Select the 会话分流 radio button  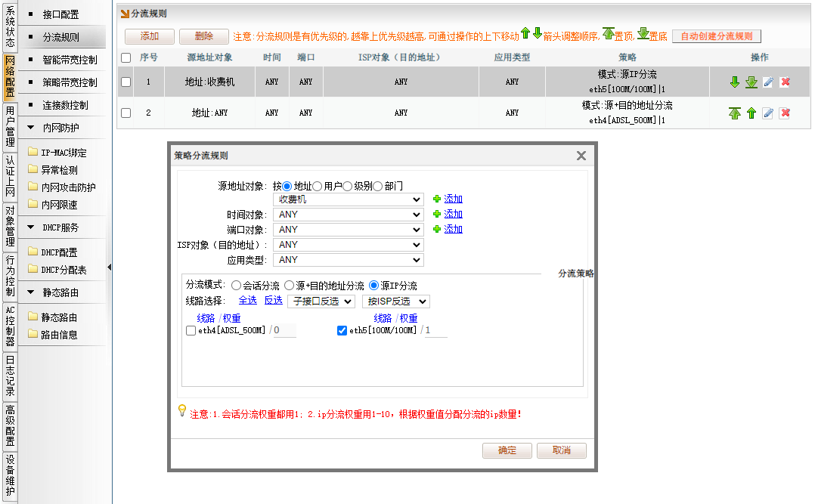pos(237,286)
